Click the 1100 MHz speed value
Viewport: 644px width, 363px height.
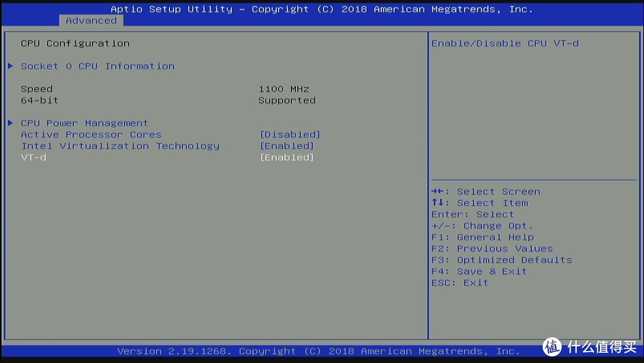click(x=284, y=89)
